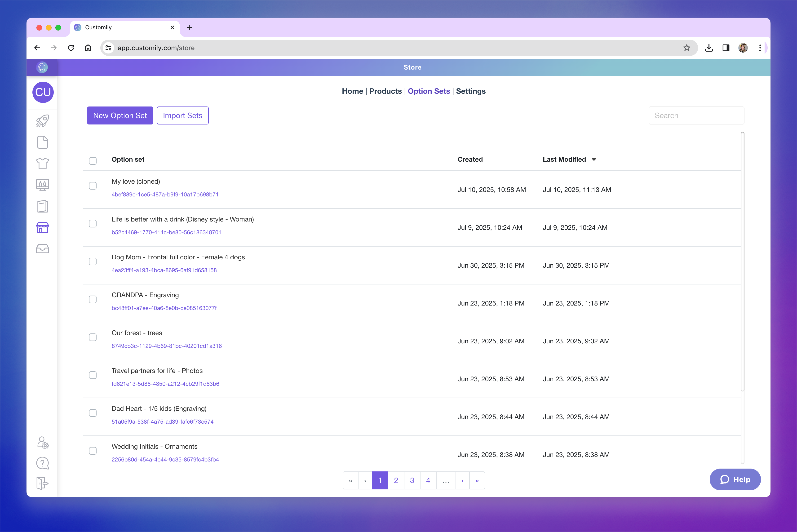Screen dimensions: 797x532
Task: Click the vertical scrollbar of the list
Action: pos(742,261)
